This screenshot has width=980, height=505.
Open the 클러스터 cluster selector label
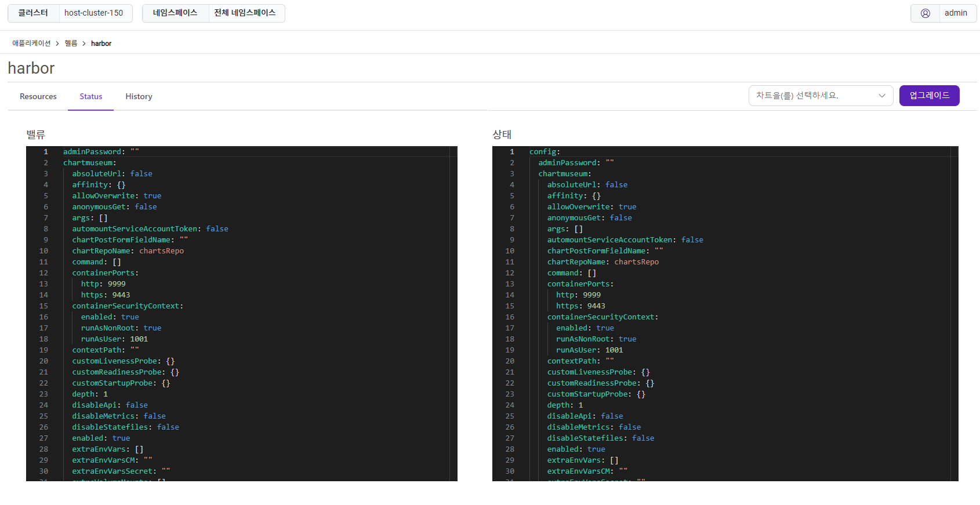coord(33,13)
